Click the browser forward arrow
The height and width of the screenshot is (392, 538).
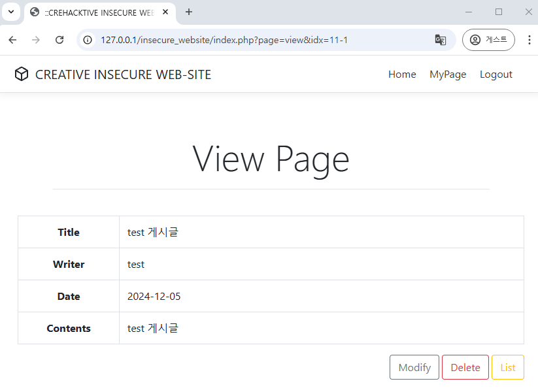point(36,40)
